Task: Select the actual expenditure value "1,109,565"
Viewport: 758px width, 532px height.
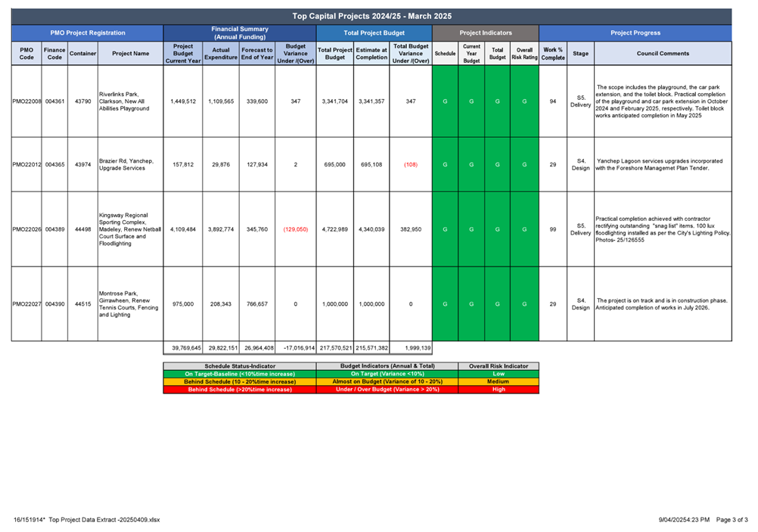Action: [x=221, y=101]
